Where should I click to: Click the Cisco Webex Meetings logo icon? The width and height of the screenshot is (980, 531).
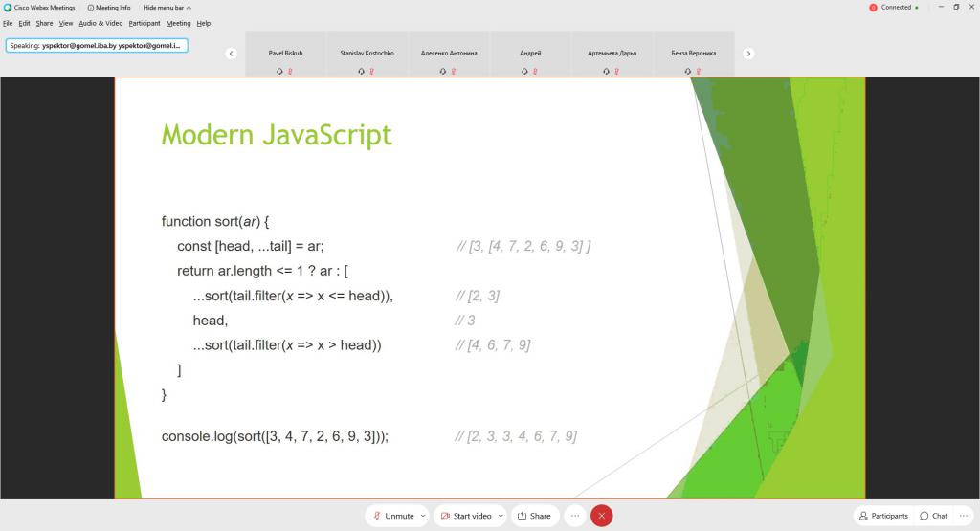pyautogui.click(x=8, y=8)
